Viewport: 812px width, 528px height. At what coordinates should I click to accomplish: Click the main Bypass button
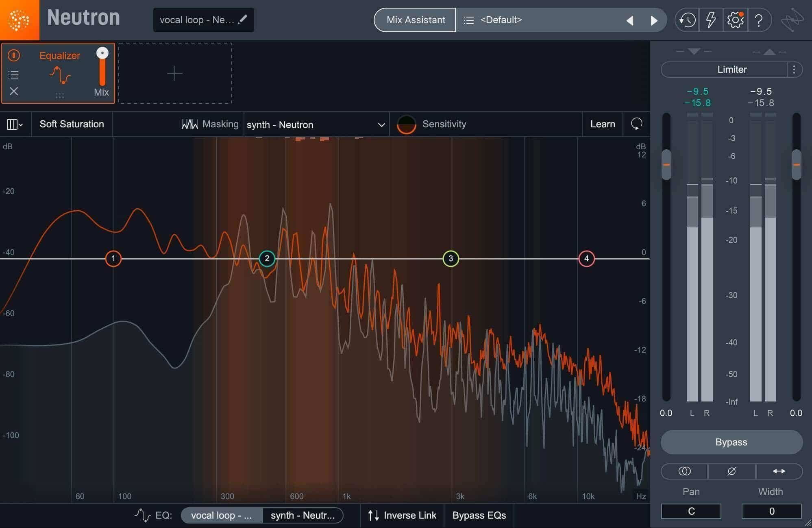(731, 442)
